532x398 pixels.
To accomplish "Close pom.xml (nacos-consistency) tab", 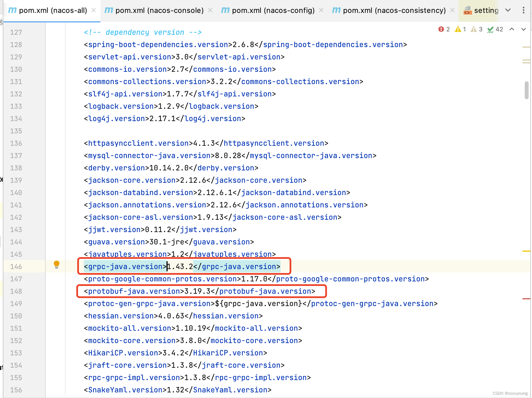I will [452, 10].
